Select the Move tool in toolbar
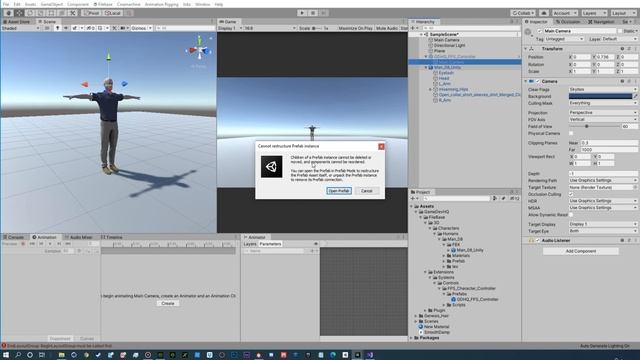Screen dimensions: 640x360 pyautogui.click(x=19, y=13)
